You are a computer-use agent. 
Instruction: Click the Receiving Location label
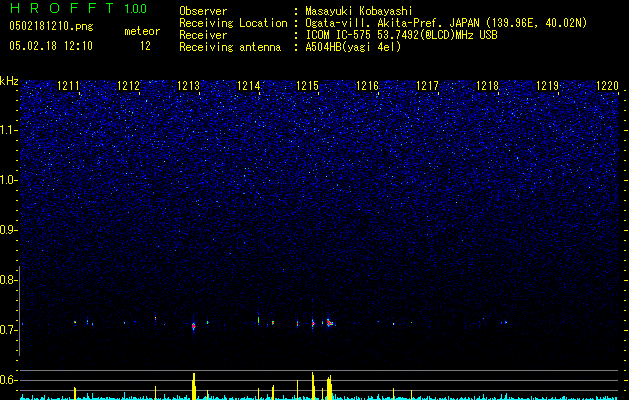click(233, 23)
